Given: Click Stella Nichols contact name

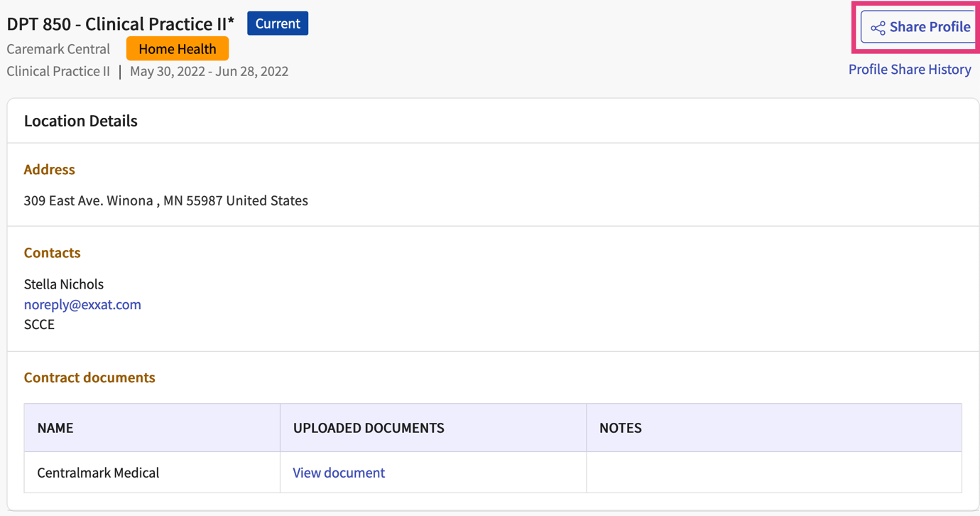Looking at the screenshot, I should pyautogui.click(x=63, y=284).
